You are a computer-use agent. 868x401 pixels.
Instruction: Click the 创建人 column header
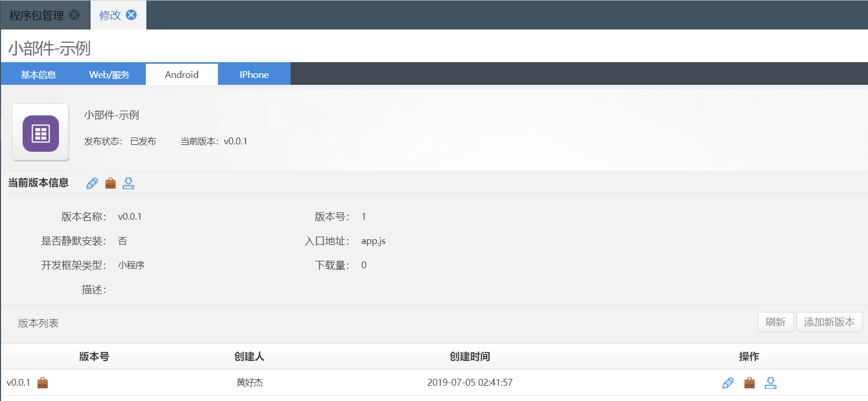pyautogui.click(x=249, y=357)
